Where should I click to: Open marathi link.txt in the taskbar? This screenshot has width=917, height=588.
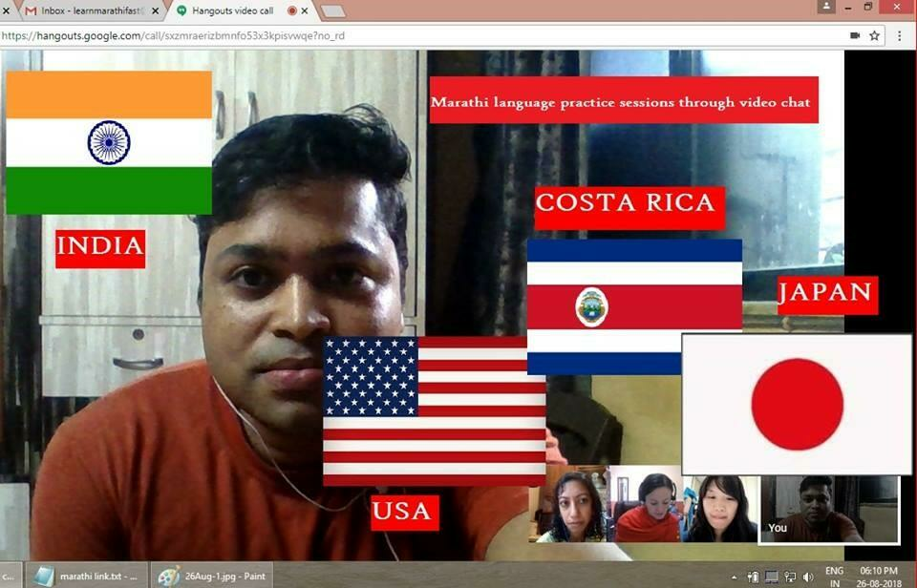(88, 576)
